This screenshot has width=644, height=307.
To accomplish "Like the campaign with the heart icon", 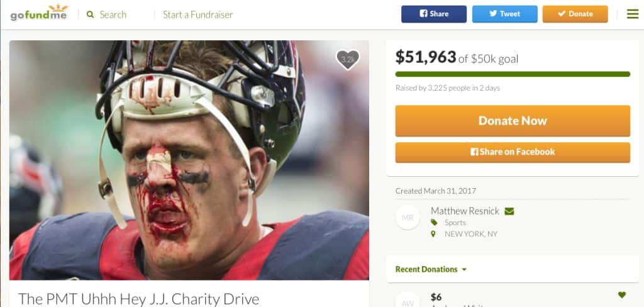I will point(348,60).
